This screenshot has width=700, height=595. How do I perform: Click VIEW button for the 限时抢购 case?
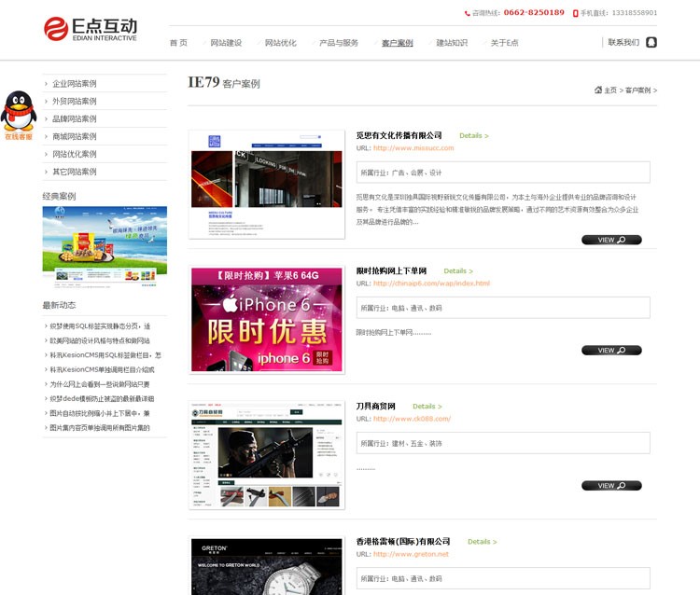click(611, 350)
